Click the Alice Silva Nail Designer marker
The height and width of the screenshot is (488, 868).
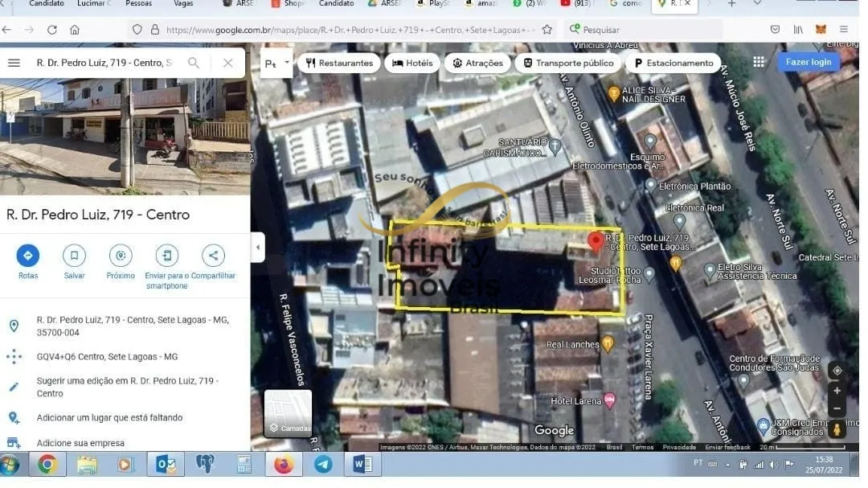tap(613, 93)
